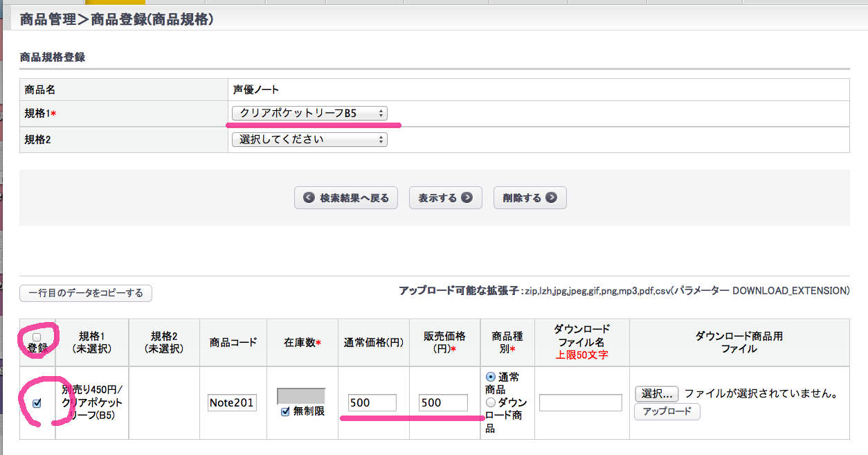Screen dimensions: 868x455
Task: Expand the 規格2 選択してください dropdown
Action: 309,140
